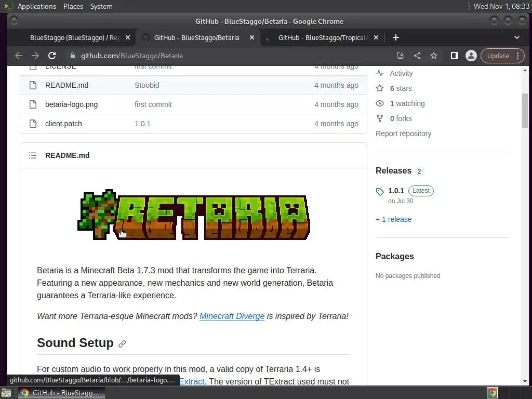Viewport: 532px width, 399px height.
Task: Click the file icon beside client.patch
Action: (33, 124)
